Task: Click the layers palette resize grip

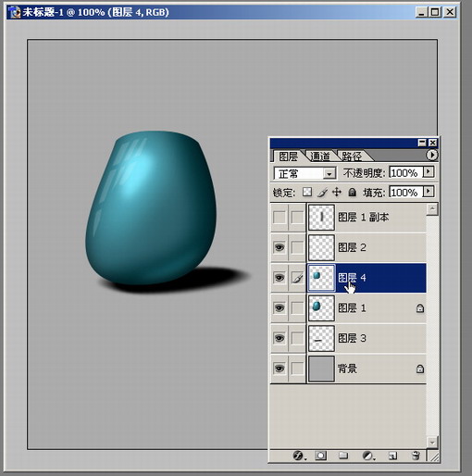Action: pyautogui.click(x=434, y=457)
